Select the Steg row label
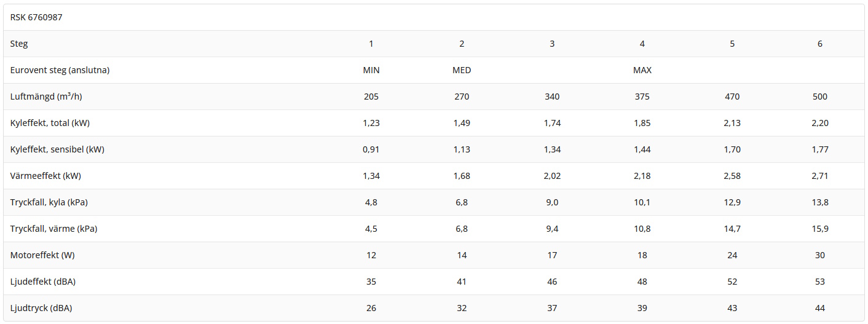 click(19, 44)
